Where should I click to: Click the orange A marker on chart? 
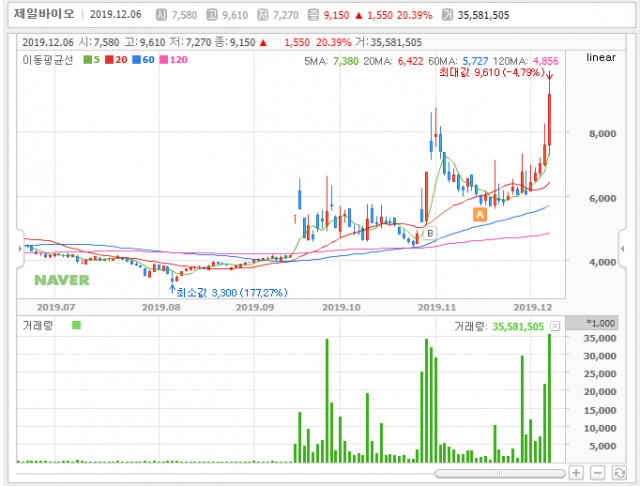(x=479, y=214)
